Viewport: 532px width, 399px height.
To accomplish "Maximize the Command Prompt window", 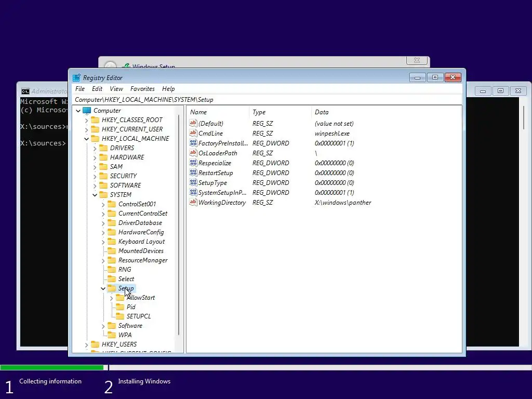I will (x=500, y=90).
